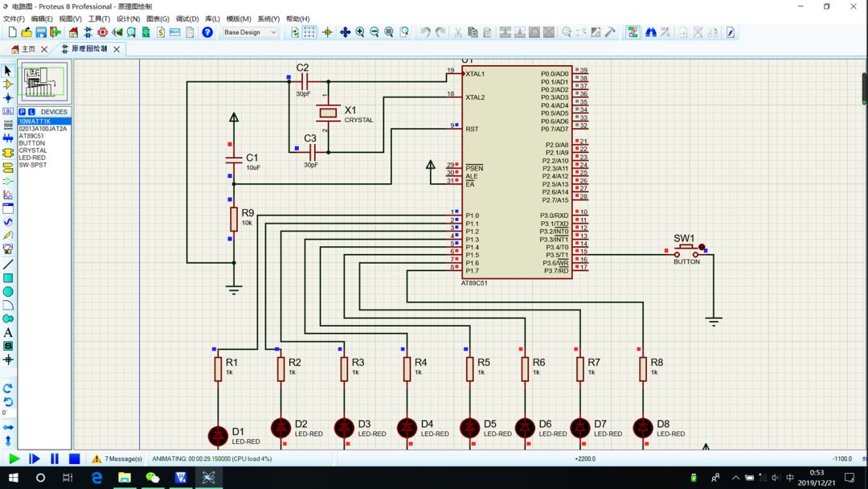Viewport: 868px width, 489px height.
Task: Select the 2D Line drawing tool
Action: (8, 265)
